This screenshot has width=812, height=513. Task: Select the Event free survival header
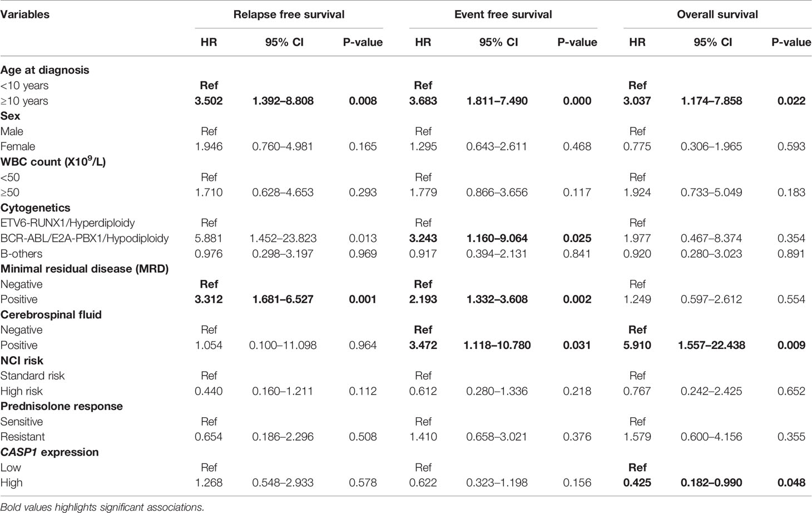click(503, 15)
